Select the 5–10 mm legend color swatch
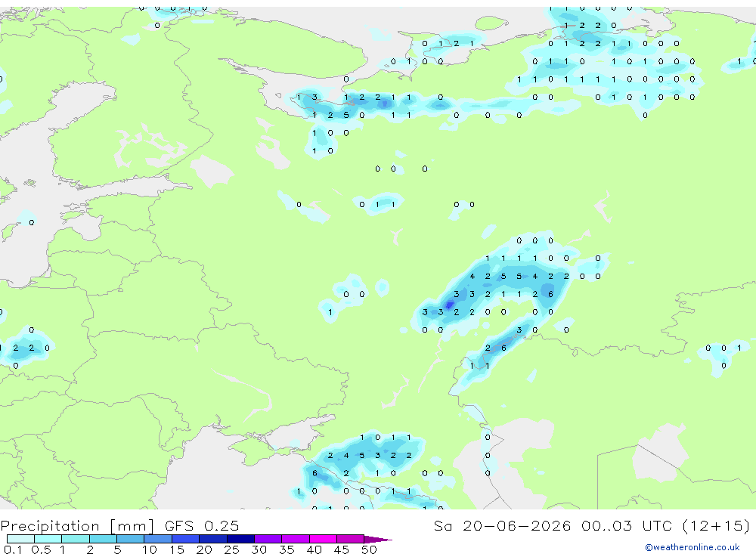Viewport: 756px width, 554px height. pyautogui.click(x=130, y=539)
